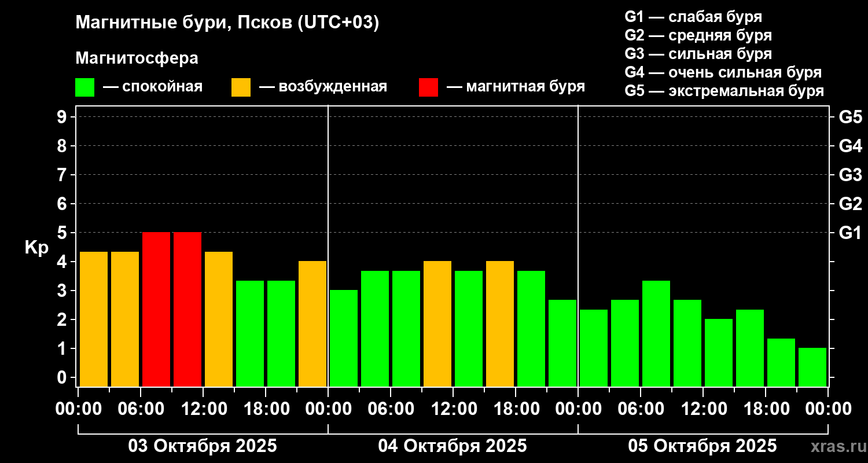Click the G4 label on the right axis
This screenshot has height=463, width=868.
click(851, 146)
